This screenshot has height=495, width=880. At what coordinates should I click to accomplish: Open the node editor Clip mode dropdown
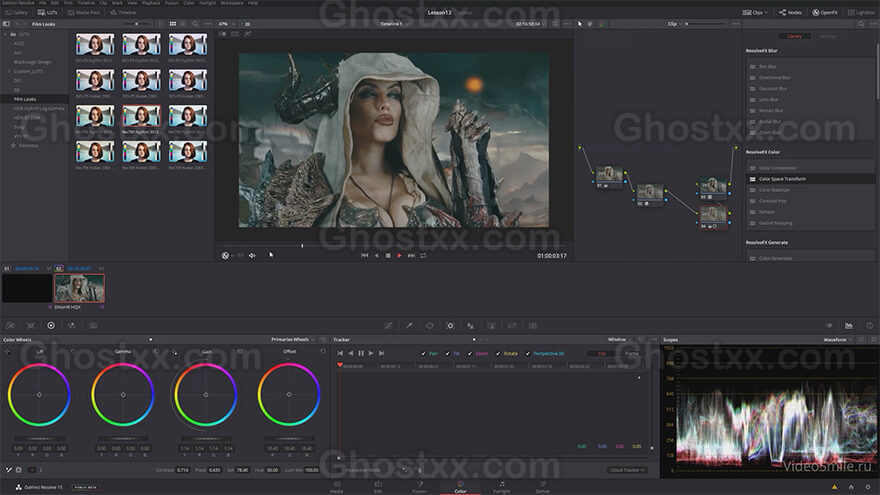pos(675,24)
